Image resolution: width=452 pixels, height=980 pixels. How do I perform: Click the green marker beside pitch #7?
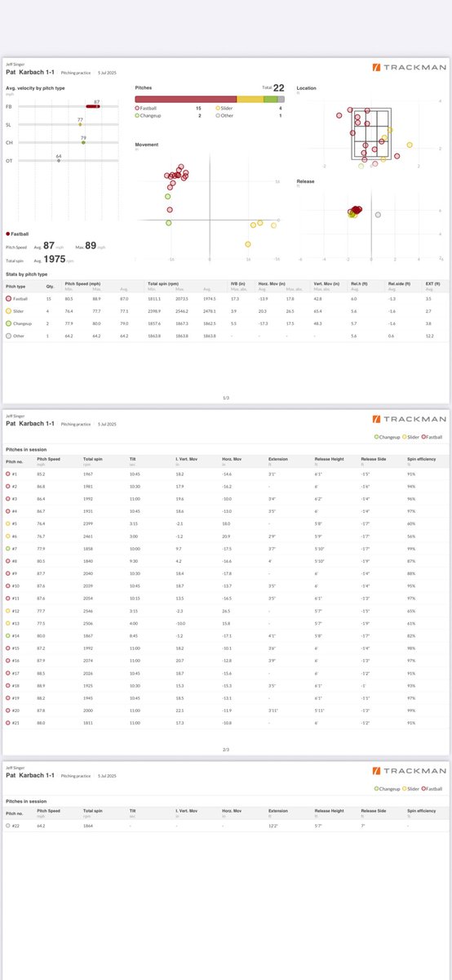(8, 548)
